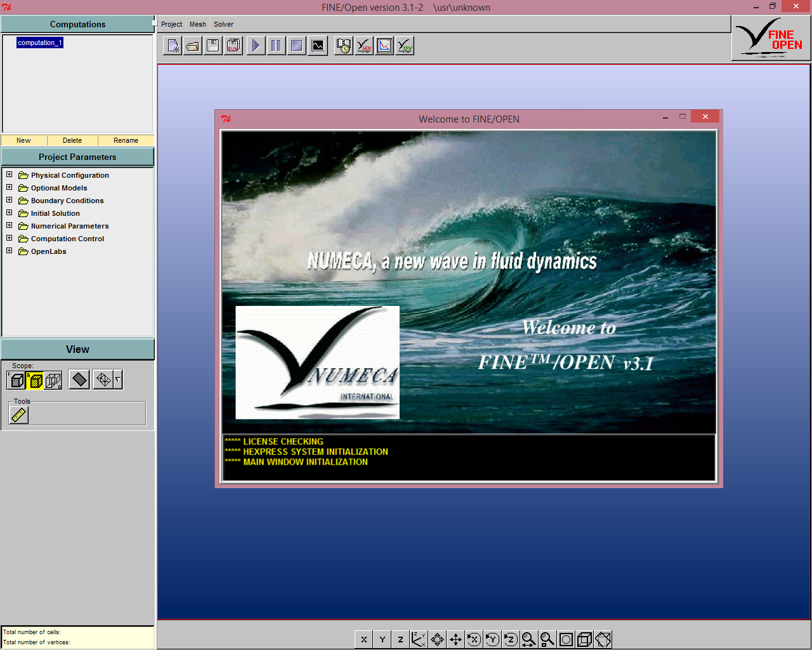The height and width of the screenshot is (650, 812).
Task: Click New computation button
Action: click(x=23, y=140)
